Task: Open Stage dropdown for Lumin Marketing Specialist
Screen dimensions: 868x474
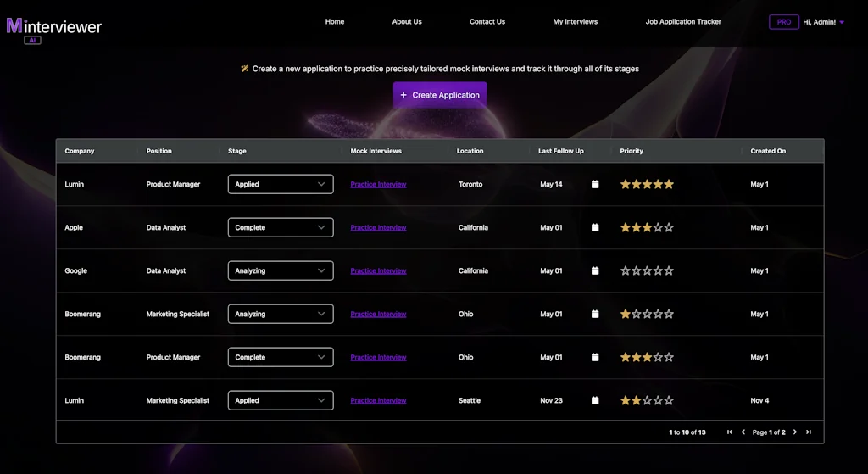Action: (281, 400)
